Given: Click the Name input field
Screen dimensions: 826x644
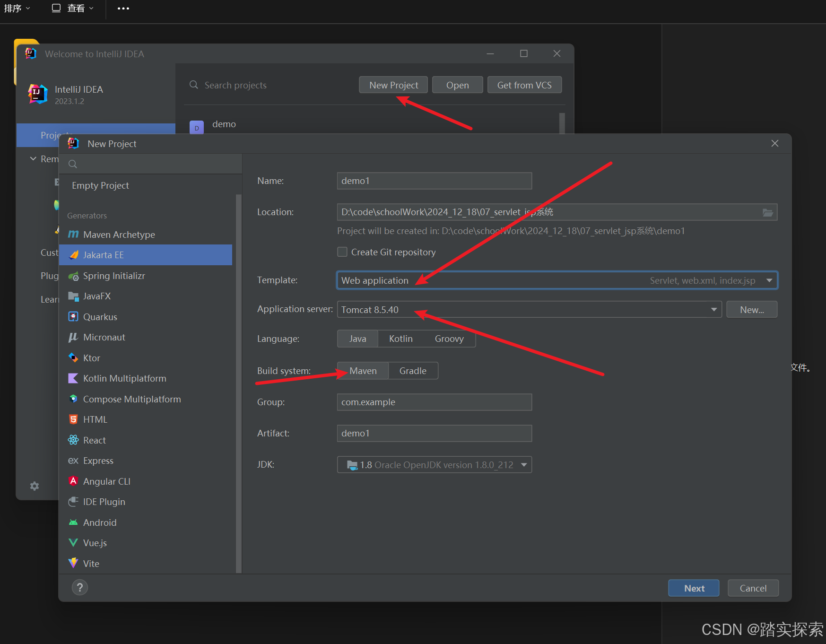Looking at the screenshot, I should 435,181.
